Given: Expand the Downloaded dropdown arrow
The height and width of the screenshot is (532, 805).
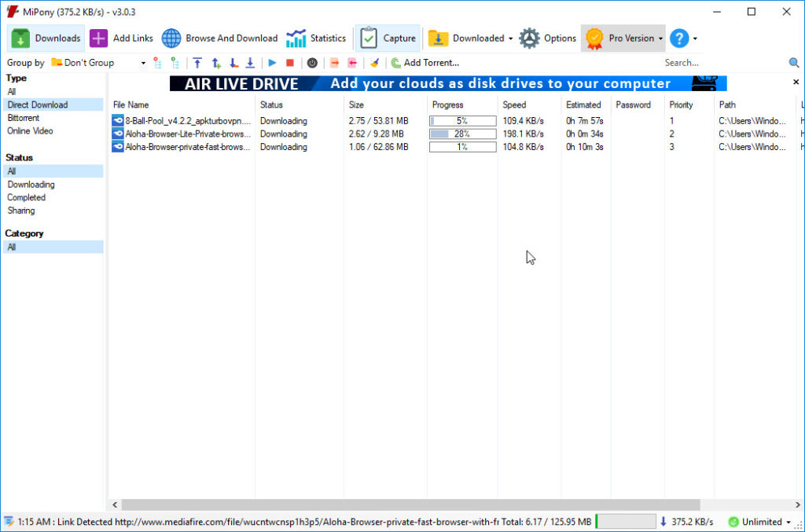Looking at the screenshot, I should [510, 39].
